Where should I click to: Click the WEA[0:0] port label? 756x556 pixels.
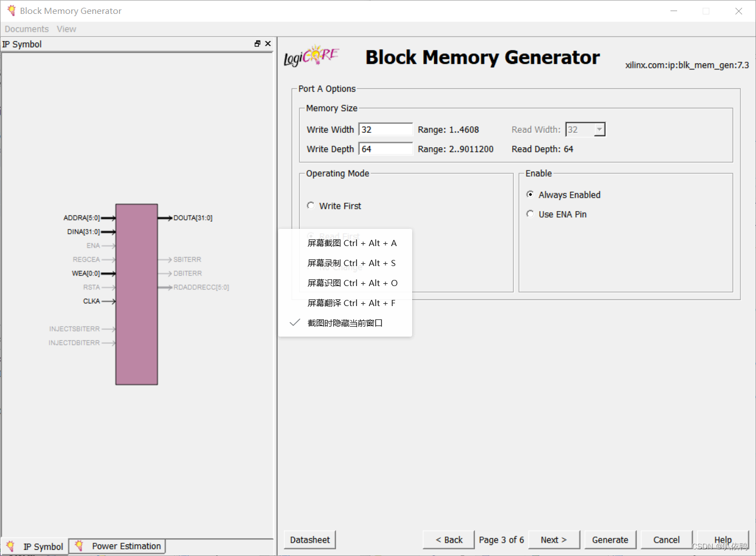pyautogui.click(x=86, y=273)
